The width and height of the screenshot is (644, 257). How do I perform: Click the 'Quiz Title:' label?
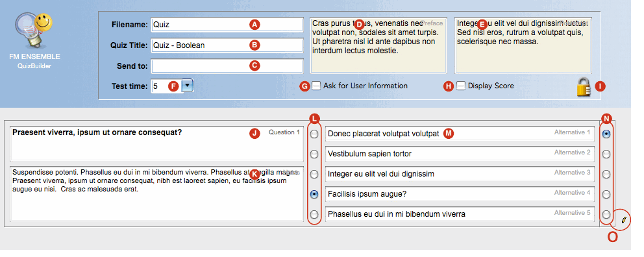point(129,45)
